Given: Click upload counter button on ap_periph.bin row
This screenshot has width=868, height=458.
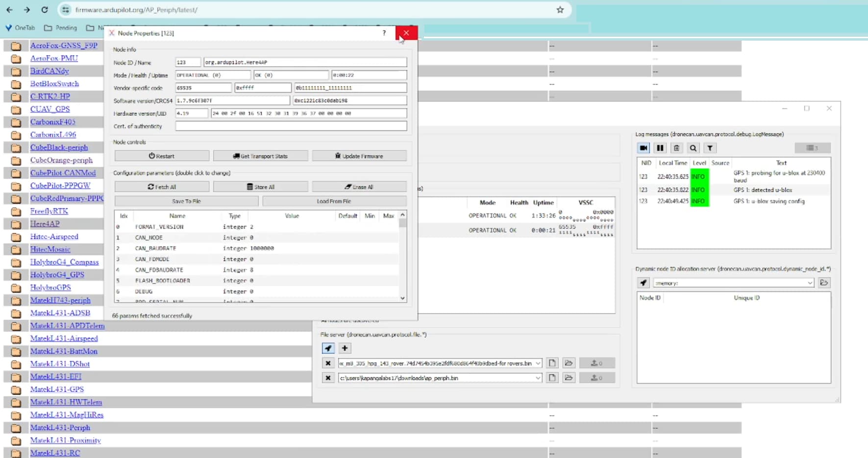Looking at the screenshot, I should pos(597,378).
